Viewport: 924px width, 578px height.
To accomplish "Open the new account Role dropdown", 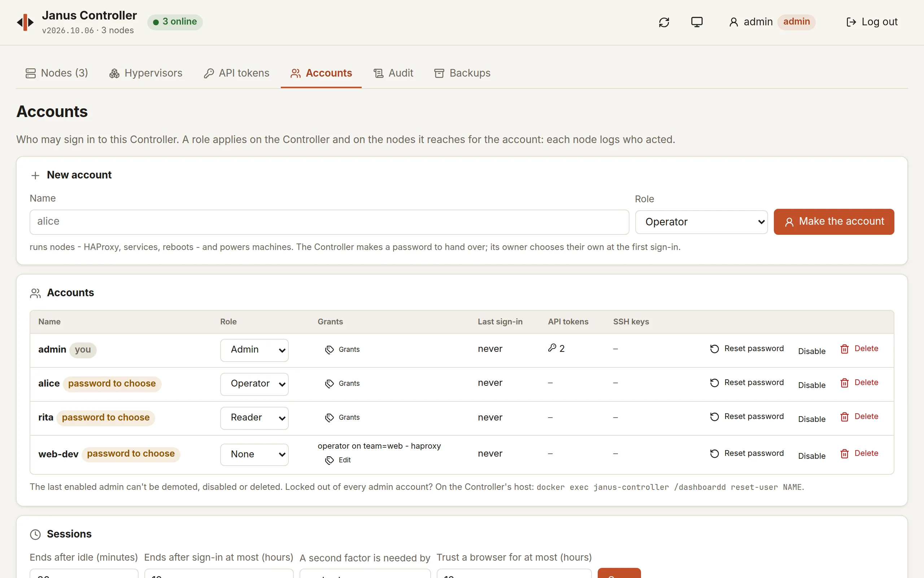I will tap(701, 222).
